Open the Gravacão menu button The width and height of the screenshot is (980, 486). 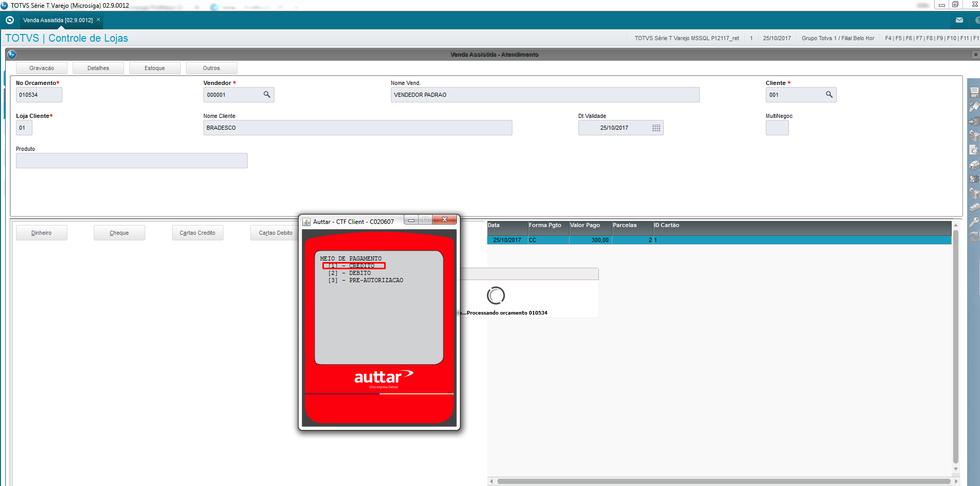pos(42,68)
